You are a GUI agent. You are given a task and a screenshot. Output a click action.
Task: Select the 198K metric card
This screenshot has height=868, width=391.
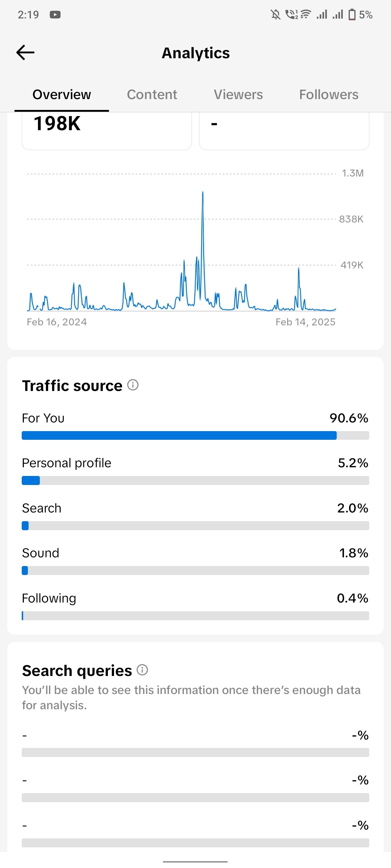(x=107, y=130)
